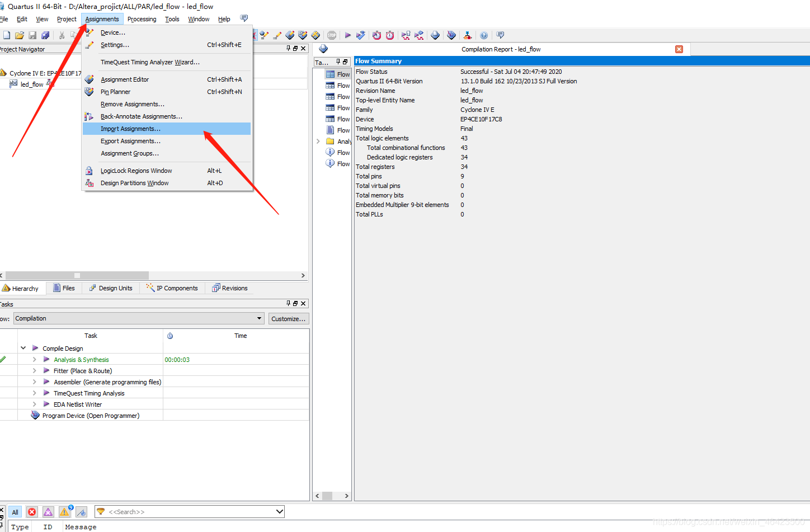810x532 pixels.
Task: Click play icon beside Analysis & Synthesis task
Action: [x=46, y=359]
